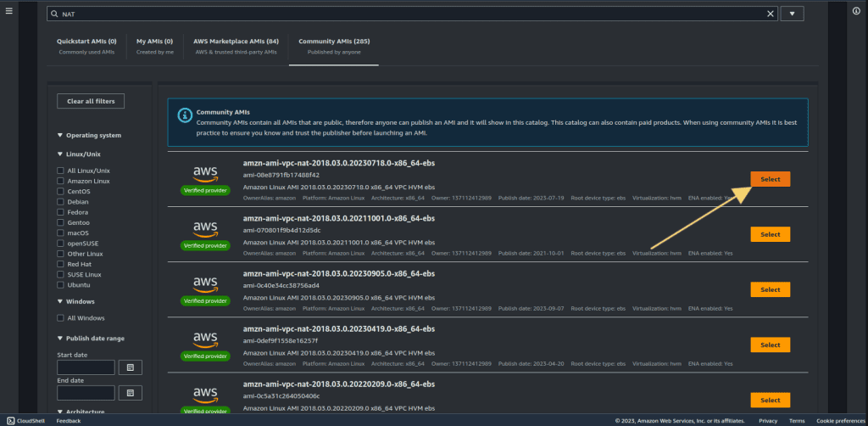Open the Start date calendar picker

click(x=130, y=367)
